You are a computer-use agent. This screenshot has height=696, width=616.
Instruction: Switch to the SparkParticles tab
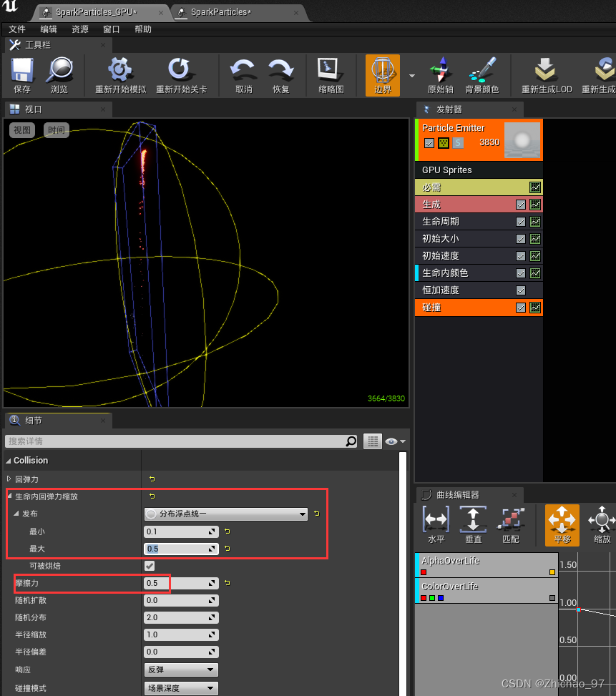click(238, 12)
